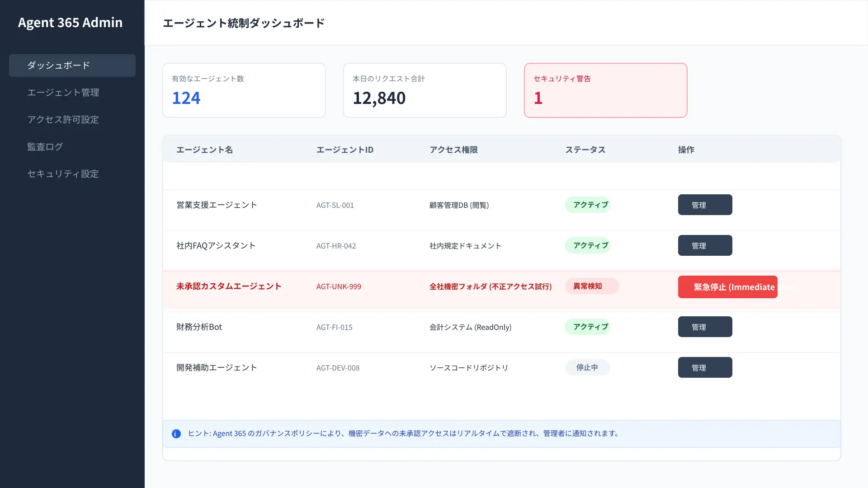Click 全社機密フォルダ (不正アクセス試行) cell
The image size is (868, 488).
pos(491,286)
